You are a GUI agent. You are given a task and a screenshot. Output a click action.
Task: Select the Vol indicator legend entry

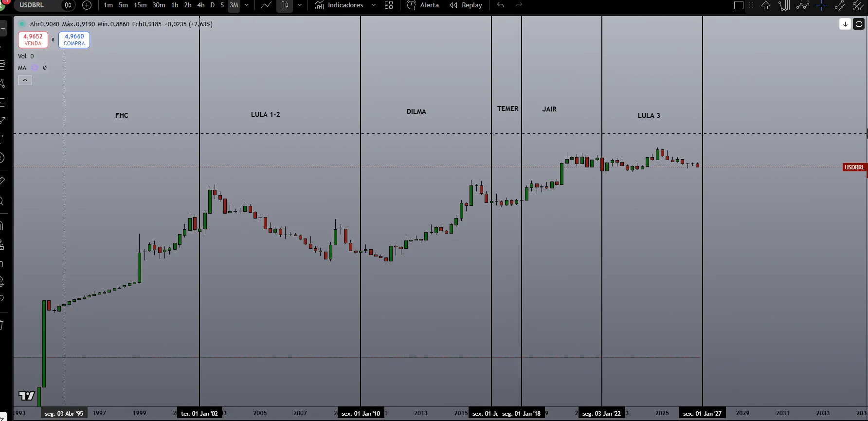pos(22,56)
